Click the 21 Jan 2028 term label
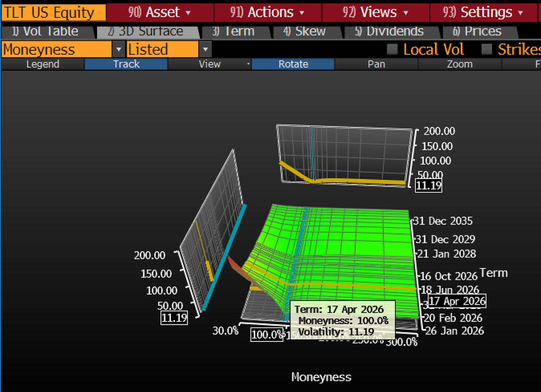The image size is (541, 392). pyautogui.click(x=447, y=254)
